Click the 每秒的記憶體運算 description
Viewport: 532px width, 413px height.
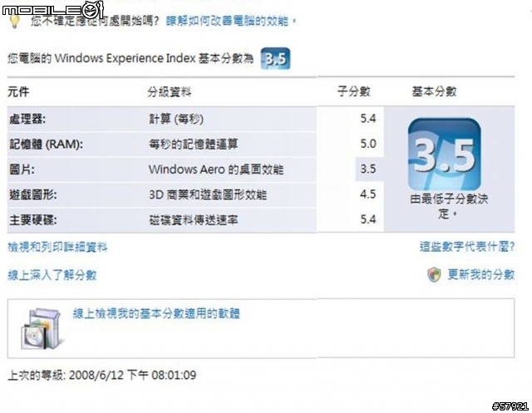tap(194, 145)
